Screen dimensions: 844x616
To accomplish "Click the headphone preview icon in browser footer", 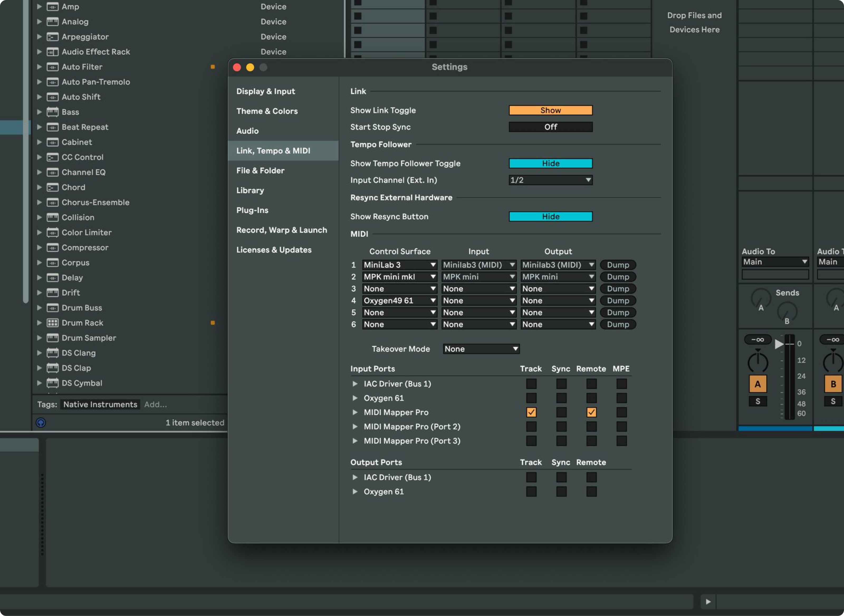I will click(40, 422).
